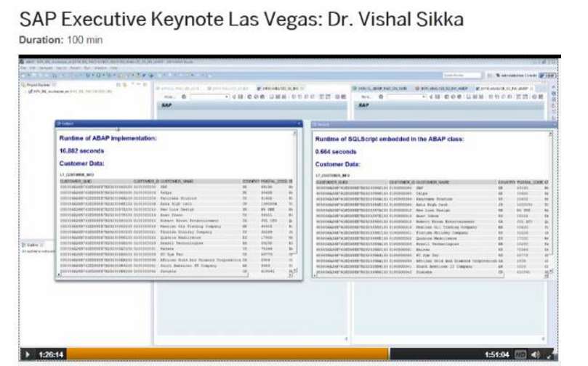This screenshot has height=366, width=588.
Task: Click Customer Data heading in SQLScript popup
Action: coord(337,164)
